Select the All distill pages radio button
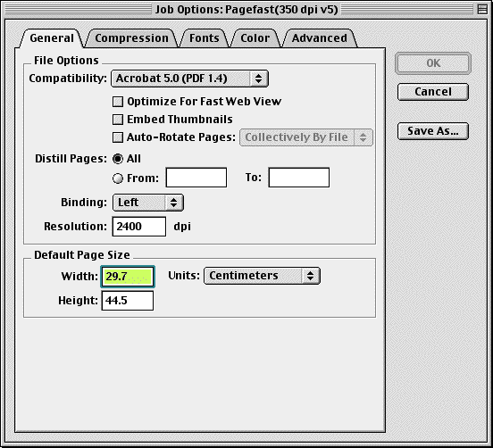This screenshot has width=493, height=448. click(118, 159)
